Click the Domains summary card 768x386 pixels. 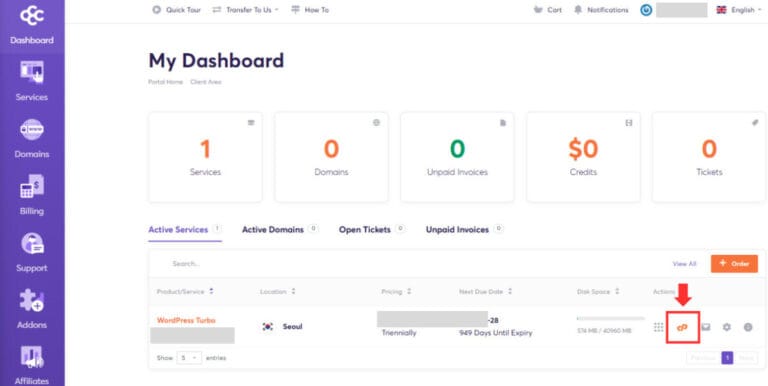tap(331, 157)
